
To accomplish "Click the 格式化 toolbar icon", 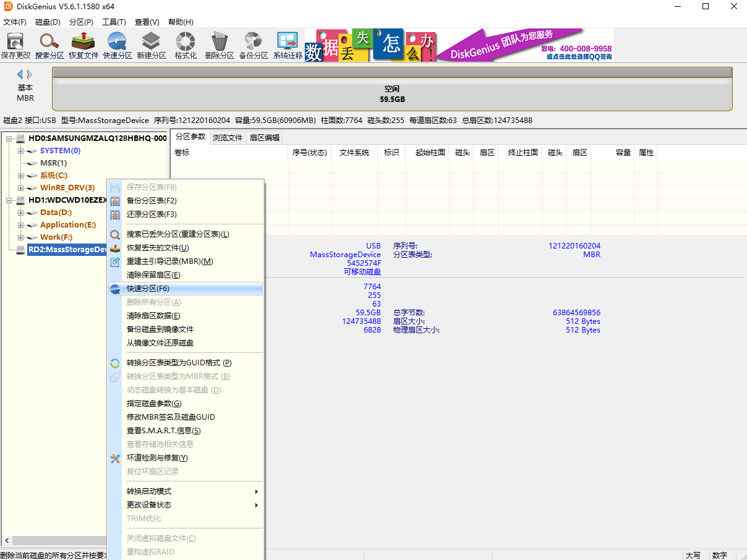I will click(186, 46).
